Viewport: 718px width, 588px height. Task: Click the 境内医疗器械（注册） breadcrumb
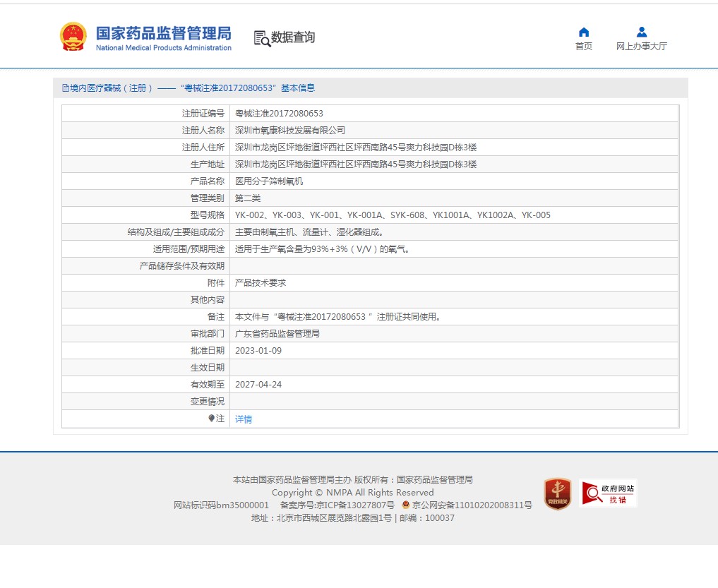coord(112,88)
